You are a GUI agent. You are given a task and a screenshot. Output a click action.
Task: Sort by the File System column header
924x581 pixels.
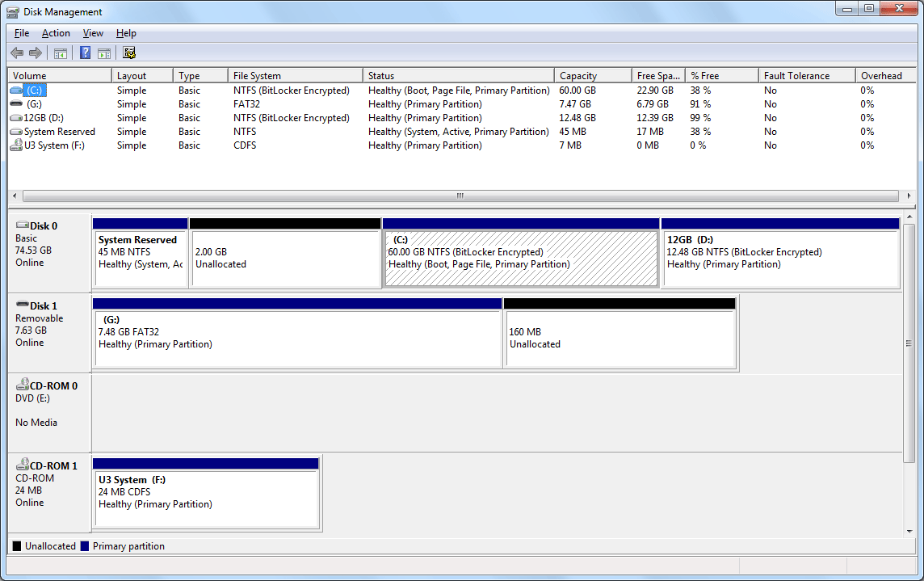click(296, 75)
